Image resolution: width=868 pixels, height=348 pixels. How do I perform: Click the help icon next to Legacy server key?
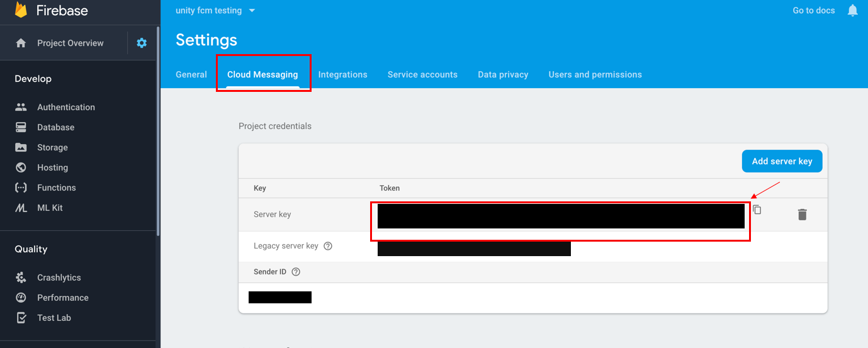pyautogui.click(x=328, y=246)
